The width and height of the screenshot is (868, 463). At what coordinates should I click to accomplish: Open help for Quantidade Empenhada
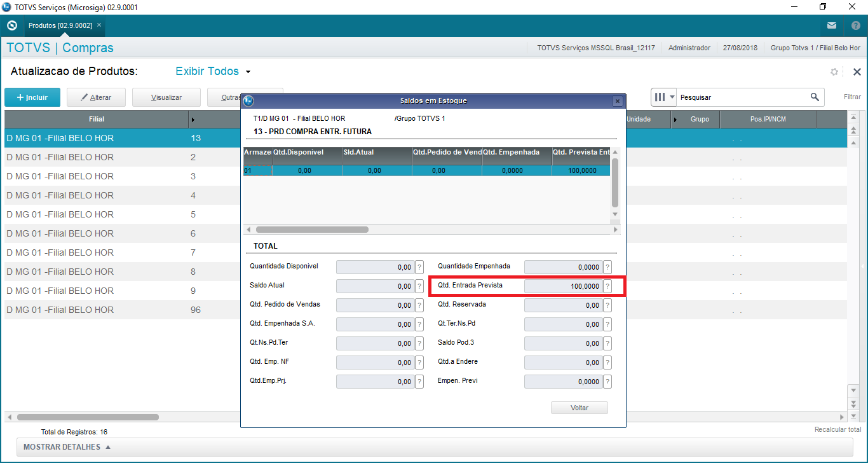click(x=607, y=267)
